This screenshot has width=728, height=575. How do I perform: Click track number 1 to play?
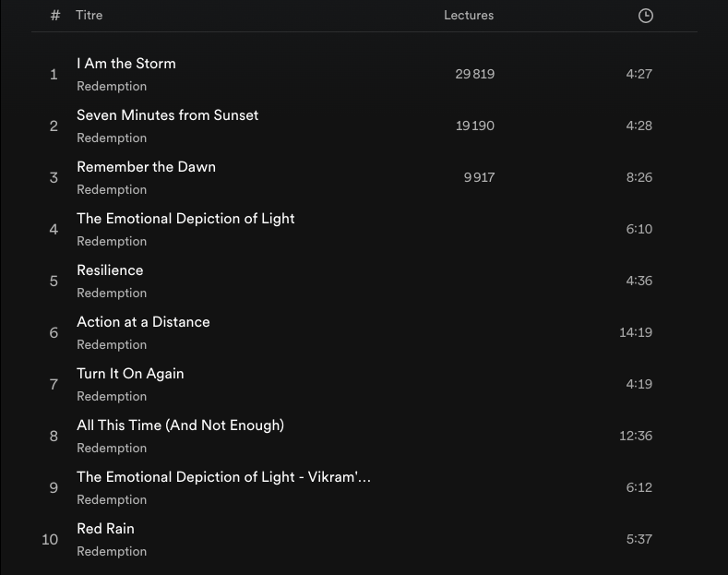coord(54,74)
